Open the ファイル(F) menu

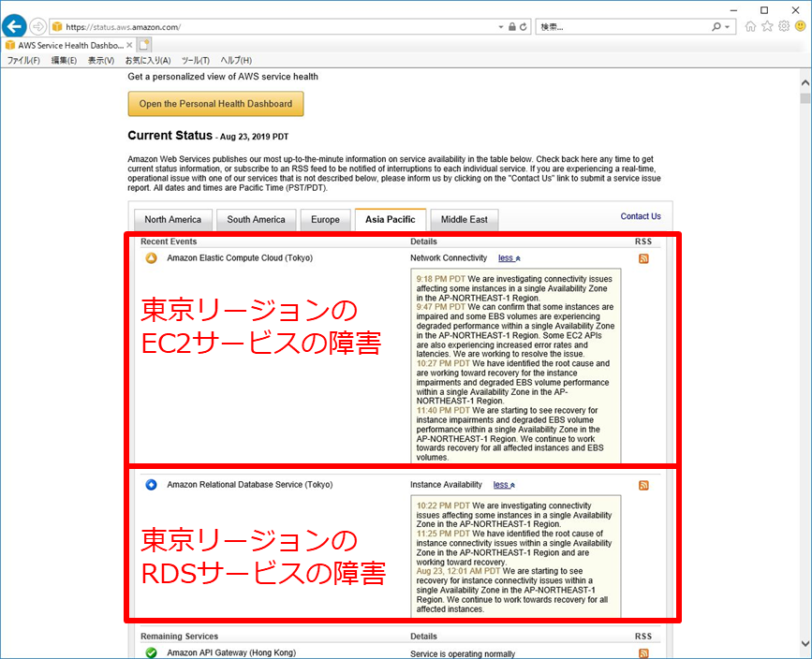coord(23,61)
